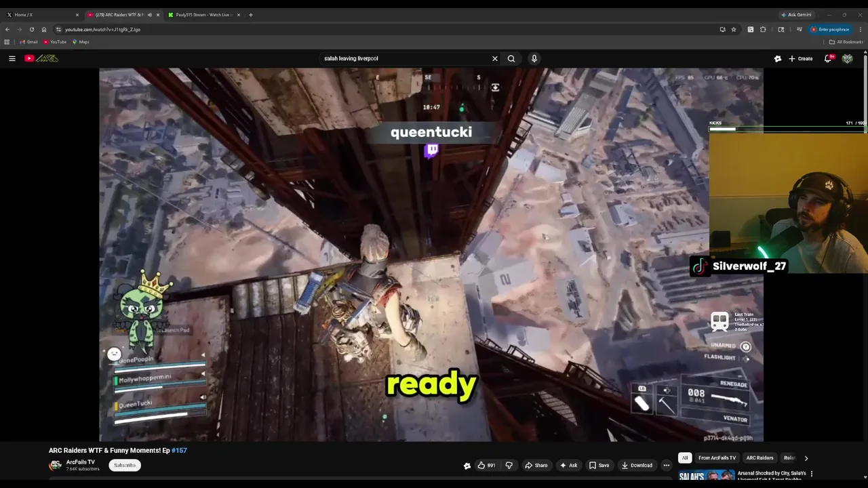Open a new browser tab

coord(251,14)
